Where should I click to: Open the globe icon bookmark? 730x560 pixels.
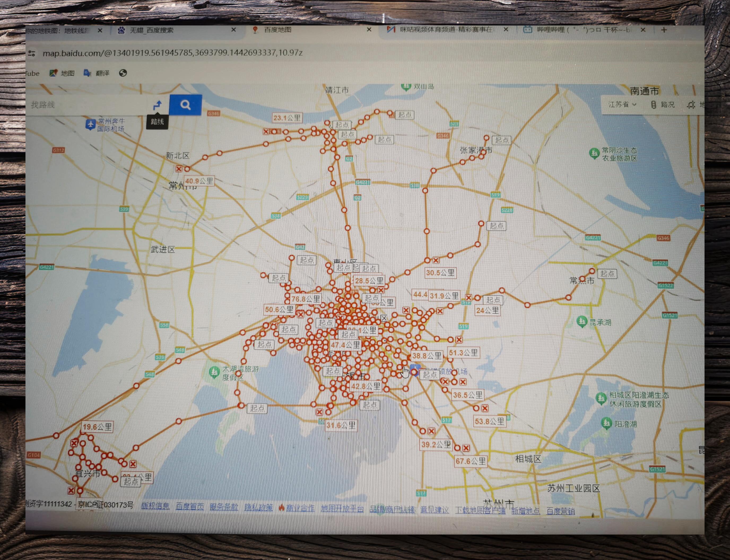(x=123, y=73)
